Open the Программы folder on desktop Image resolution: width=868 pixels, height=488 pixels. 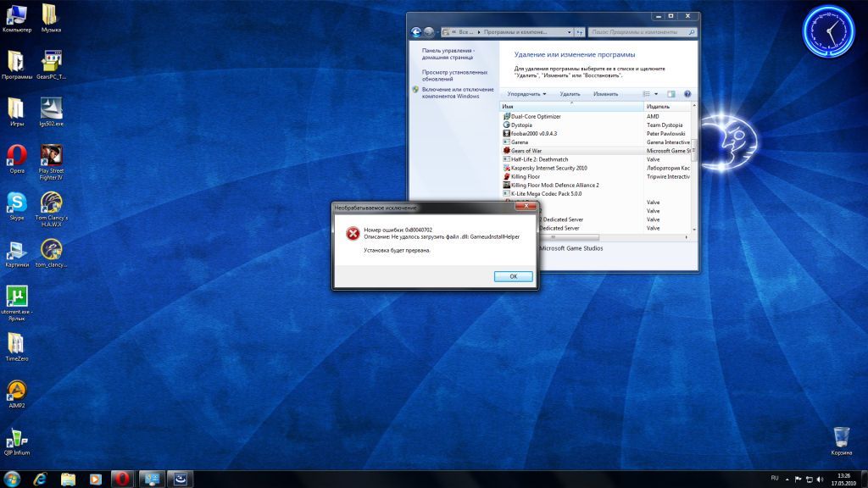[17, 65]
